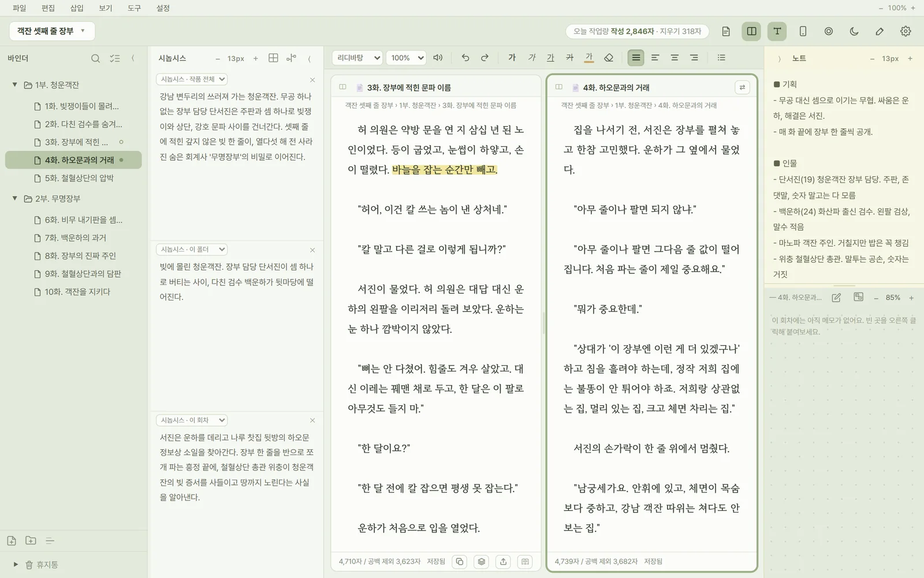Open the 삽입 menu

click(x=77, y=8)
